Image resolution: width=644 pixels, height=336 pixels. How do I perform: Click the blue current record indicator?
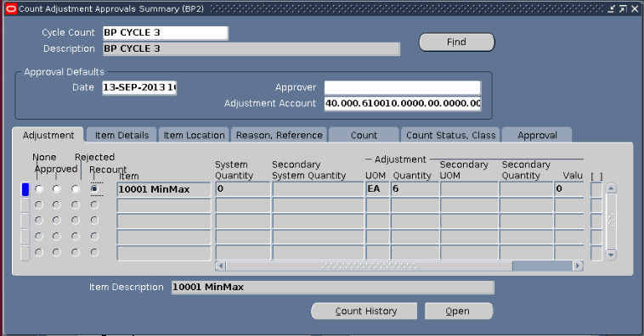(x=25, y=189)
